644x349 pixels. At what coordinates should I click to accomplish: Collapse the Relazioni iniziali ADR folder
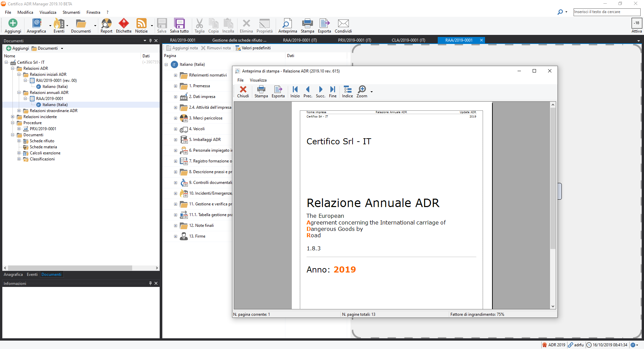19,74
